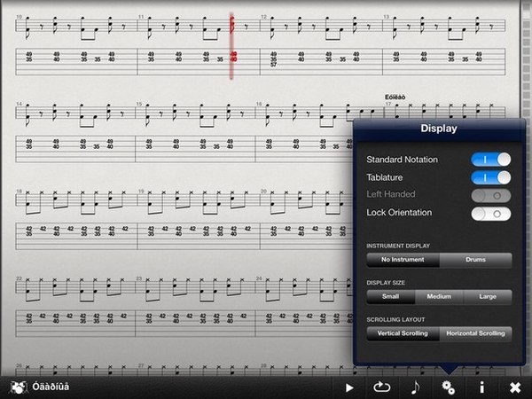Tap measure 22 in the score
The image size is (532, 399).
tap(75, 307)
